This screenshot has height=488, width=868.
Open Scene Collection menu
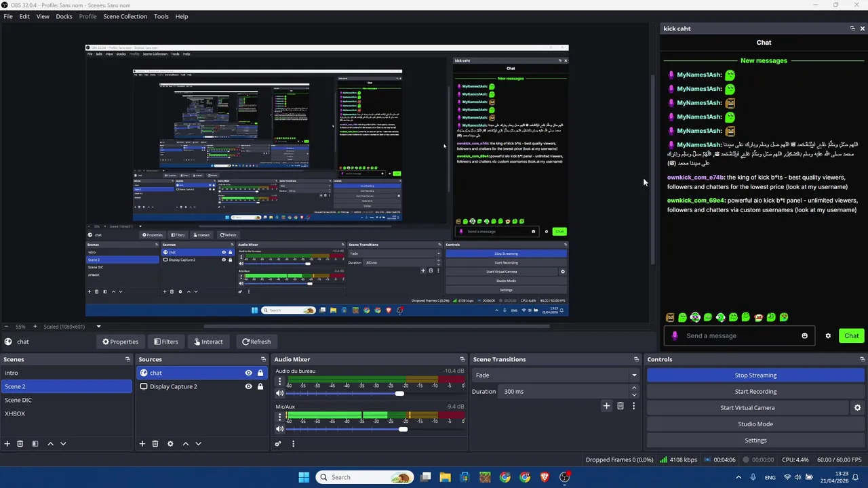click(125, 16)
